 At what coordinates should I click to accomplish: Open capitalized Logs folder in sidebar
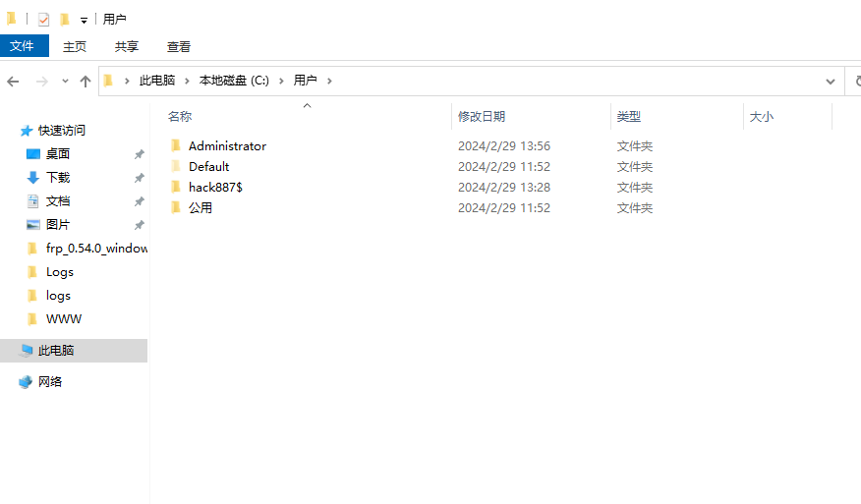(60, 272)
